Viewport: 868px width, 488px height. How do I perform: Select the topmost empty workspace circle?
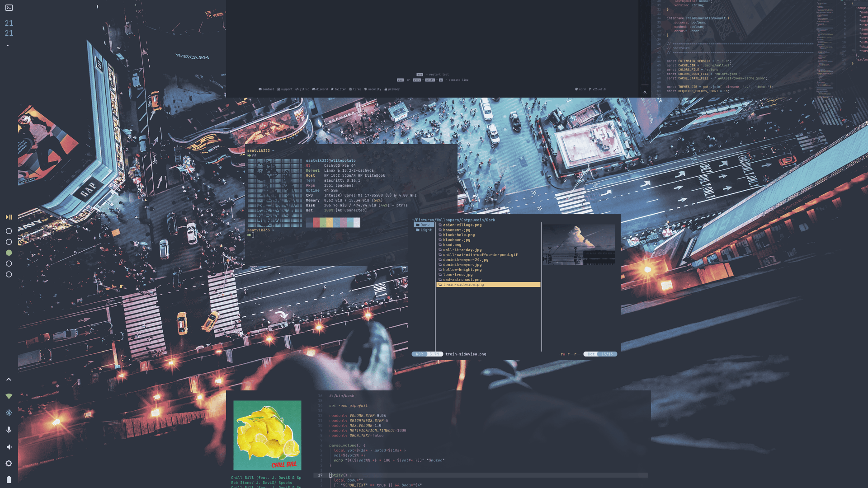tap(8, 230)
